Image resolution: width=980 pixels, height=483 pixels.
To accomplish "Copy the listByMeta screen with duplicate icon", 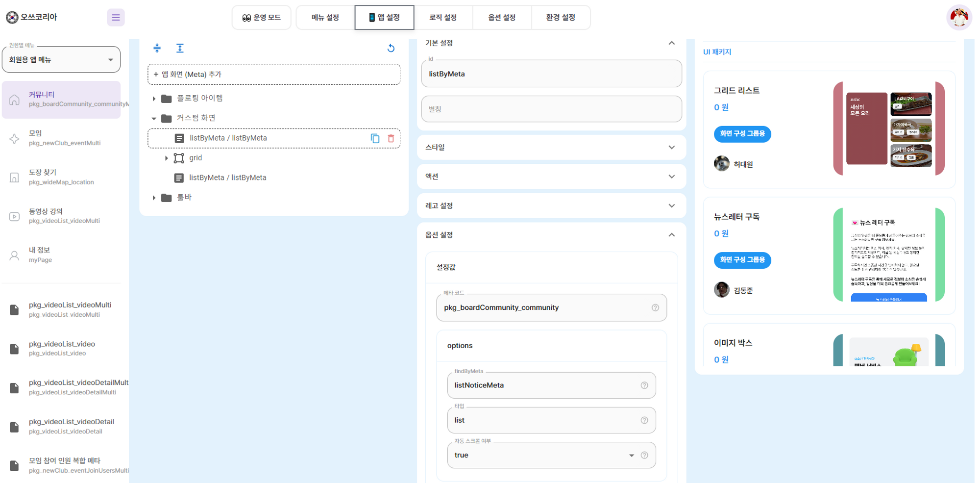I will [375, 138].
